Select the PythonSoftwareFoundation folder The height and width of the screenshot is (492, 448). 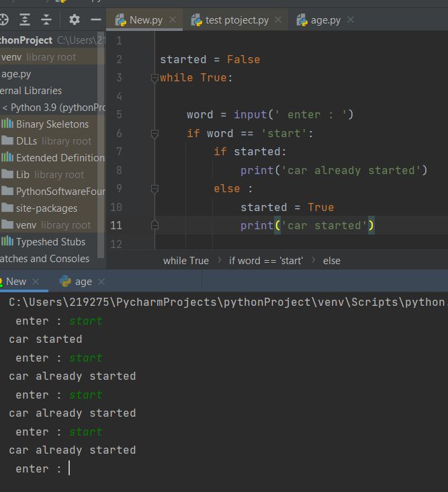click(x=48, y=192)
